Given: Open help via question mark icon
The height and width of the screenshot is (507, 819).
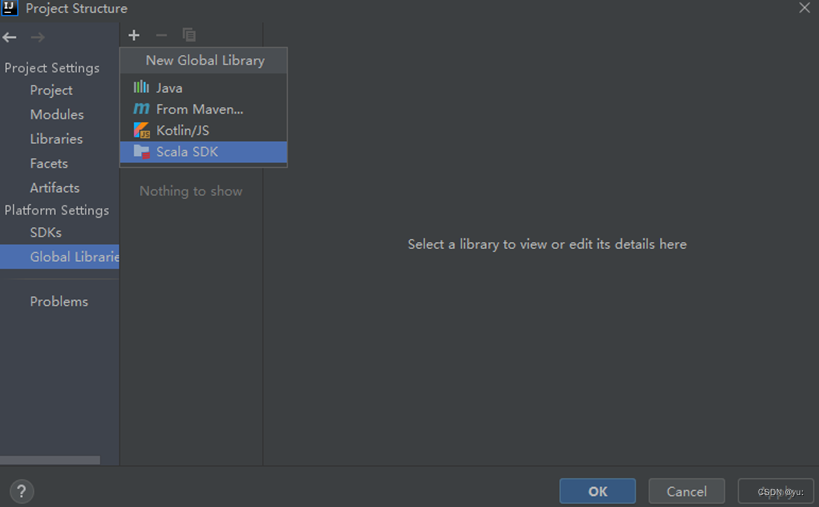Looking at the screenshot, I should pos(21,491).
